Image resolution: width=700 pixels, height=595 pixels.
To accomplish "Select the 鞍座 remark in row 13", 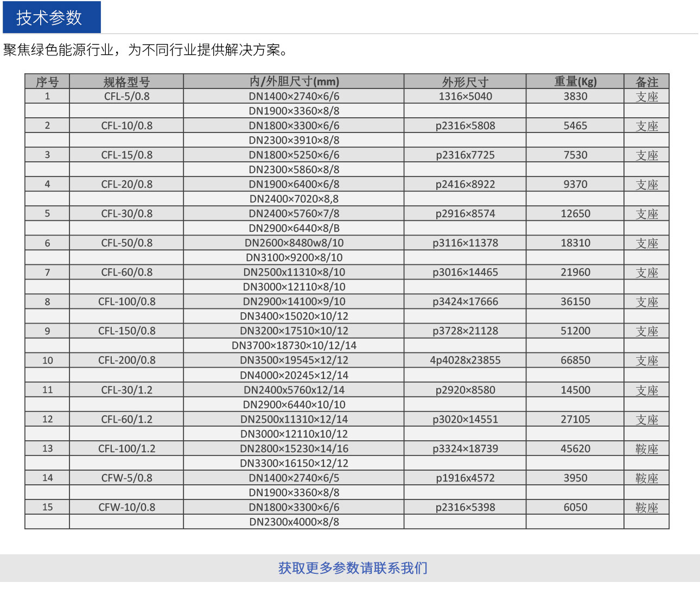I will point(646,449).
